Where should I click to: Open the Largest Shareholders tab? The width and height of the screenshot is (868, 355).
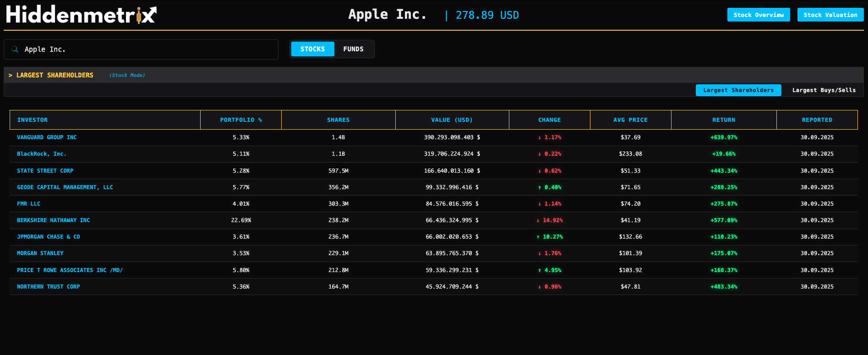point(738,90)
